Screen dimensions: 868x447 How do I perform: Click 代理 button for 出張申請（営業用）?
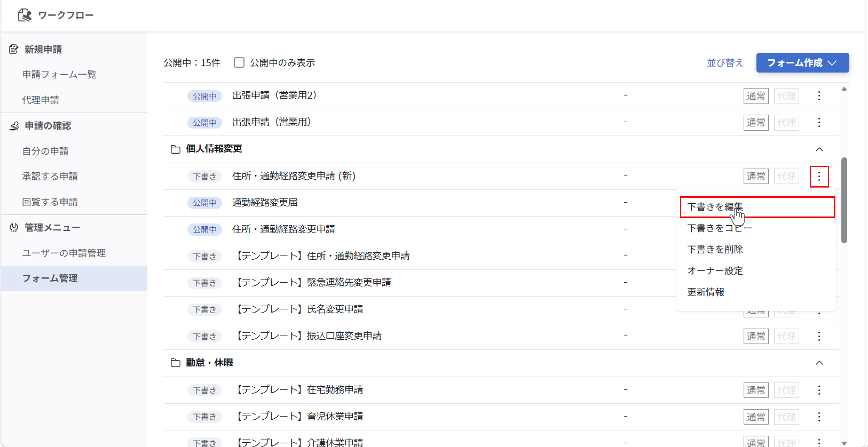[786, 122]
